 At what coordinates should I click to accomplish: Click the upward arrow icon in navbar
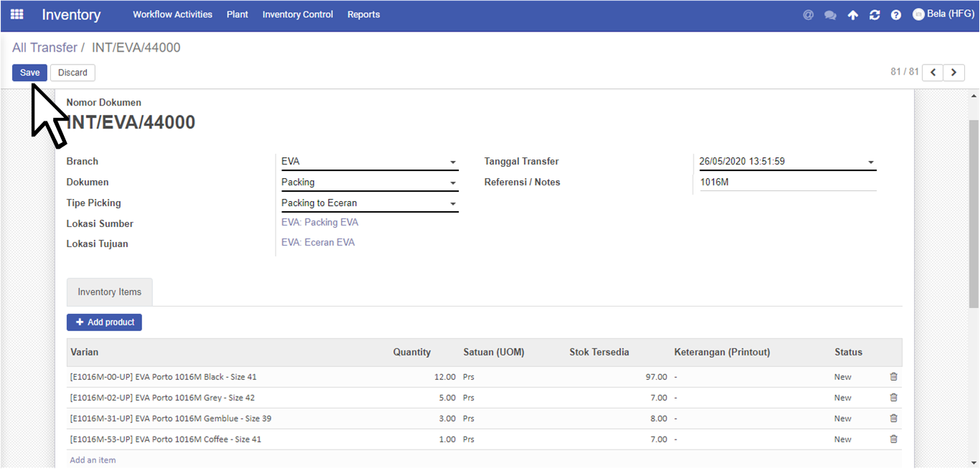(853, 14)
